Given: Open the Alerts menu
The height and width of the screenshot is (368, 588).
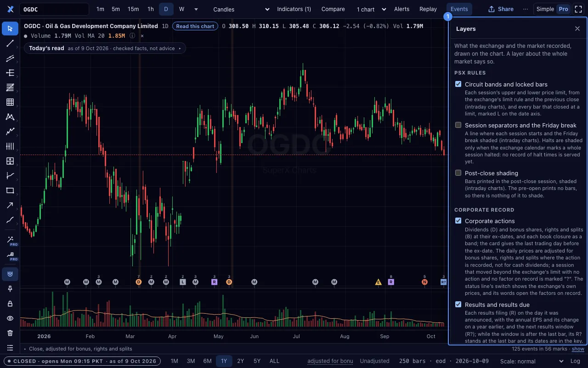Looking at the screenshot, I should click(x=401, y=9).
